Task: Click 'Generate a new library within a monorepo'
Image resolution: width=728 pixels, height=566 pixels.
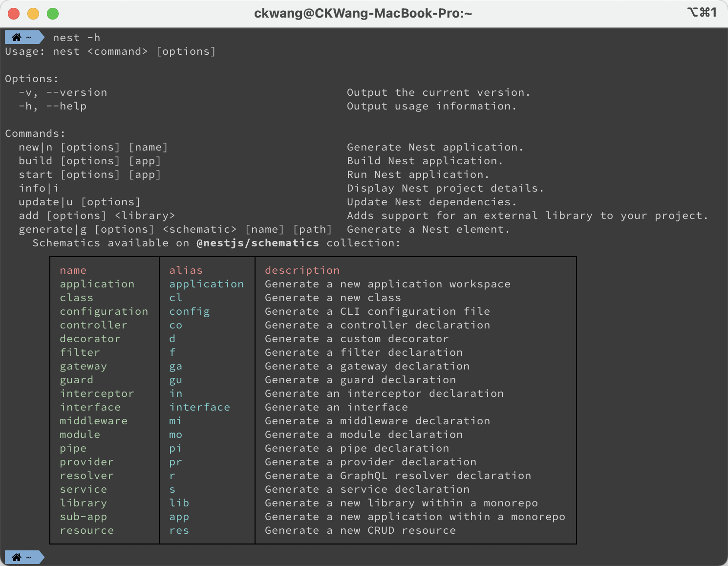Action: [402, 503]
